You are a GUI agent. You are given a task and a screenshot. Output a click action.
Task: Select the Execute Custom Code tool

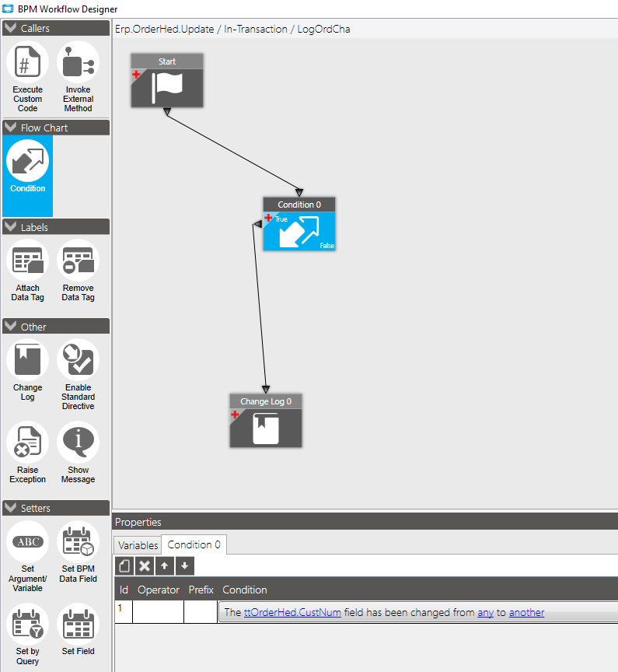[x=27, y=77]
